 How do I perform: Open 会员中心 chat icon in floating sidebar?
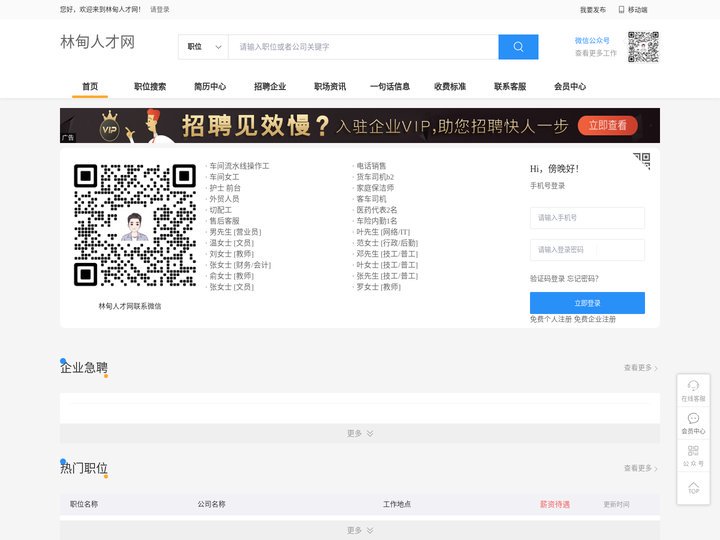coord(693,423)
